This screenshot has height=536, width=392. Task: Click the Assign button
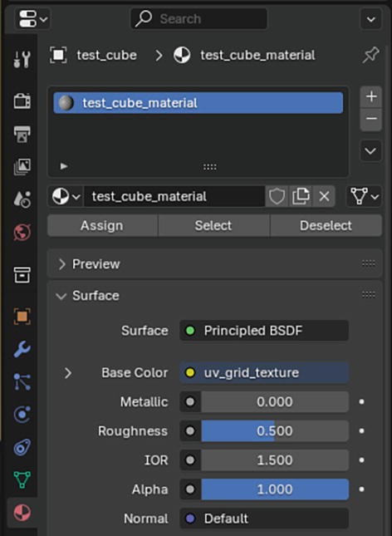pyautogui.click(x=102, y=225)
